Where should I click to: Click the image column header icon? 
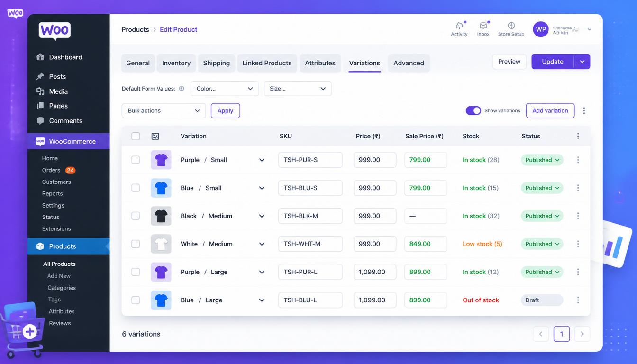155,136
